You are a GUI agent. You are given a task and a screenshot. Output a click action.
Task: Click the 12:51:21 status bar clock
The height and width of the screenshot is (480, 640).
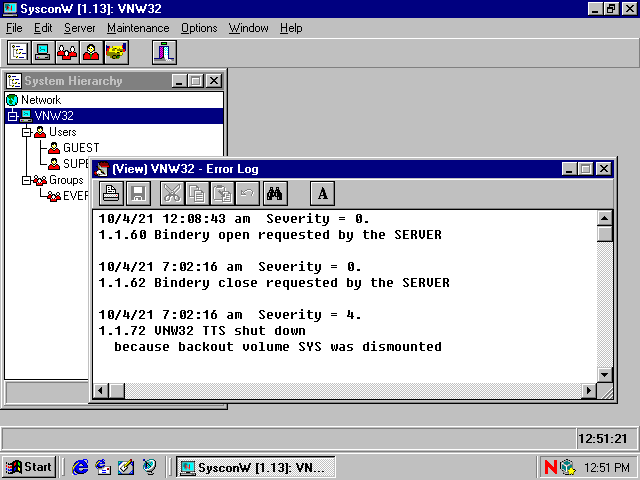click(x=603, y=439)
